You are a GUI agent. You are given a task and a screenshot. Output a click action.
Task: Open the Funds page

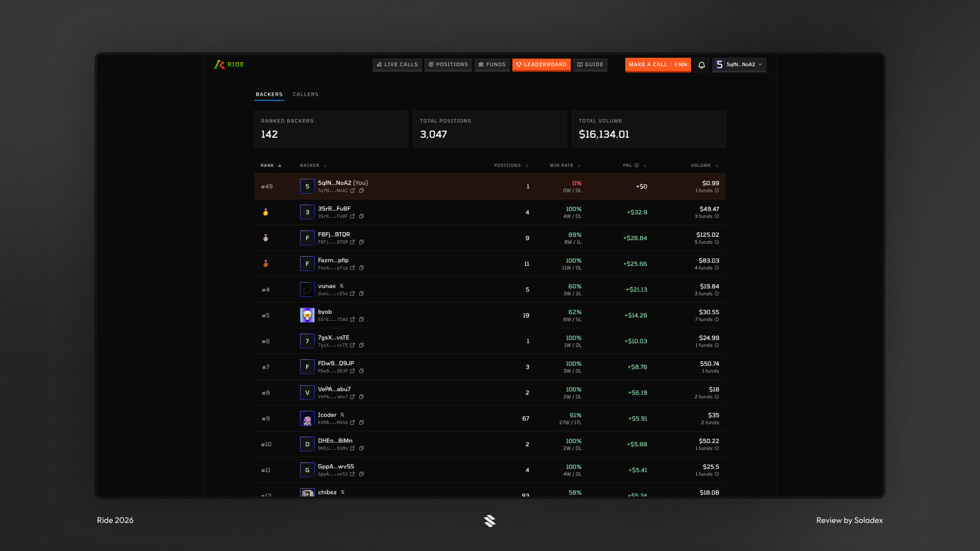tap(492, 65)
